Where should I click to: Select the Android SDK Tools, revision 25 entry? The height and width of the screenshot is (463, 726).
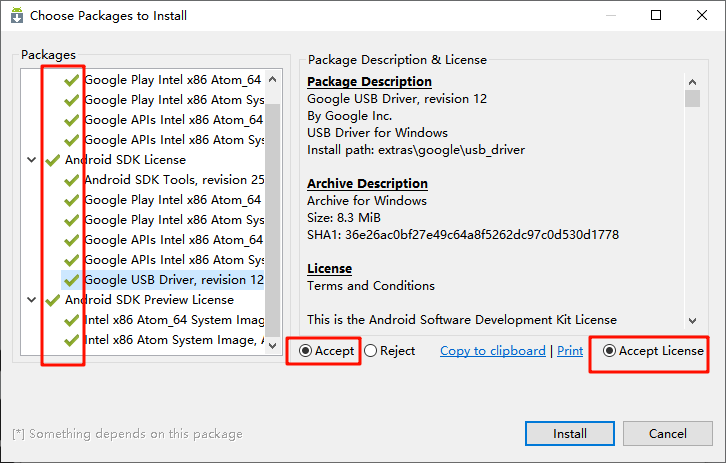(x=173, y=180)
